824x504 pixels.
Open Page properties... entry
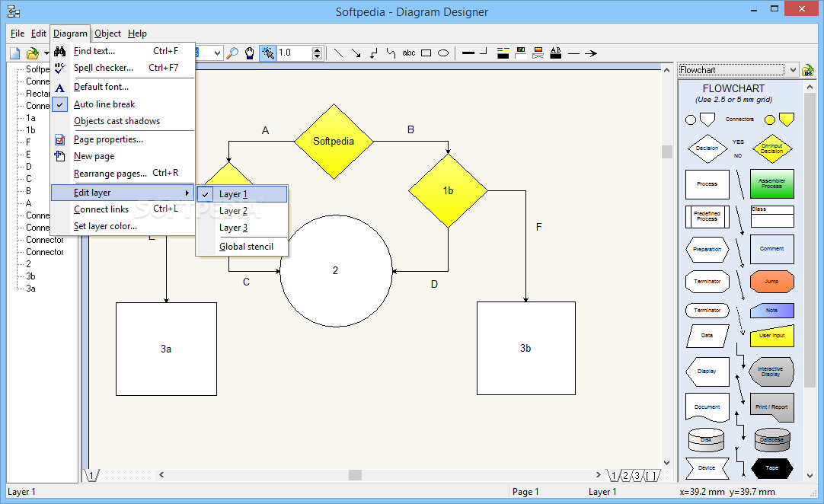point(123,139)
